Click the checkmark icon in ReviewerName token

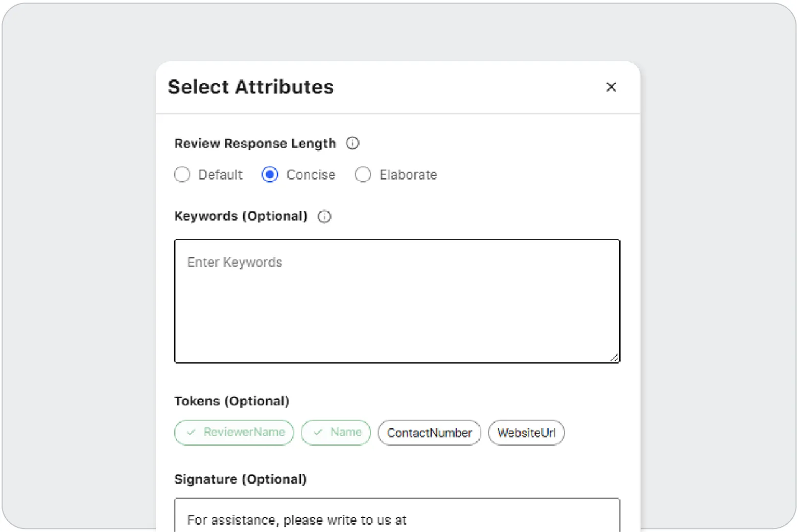[191, 432]
